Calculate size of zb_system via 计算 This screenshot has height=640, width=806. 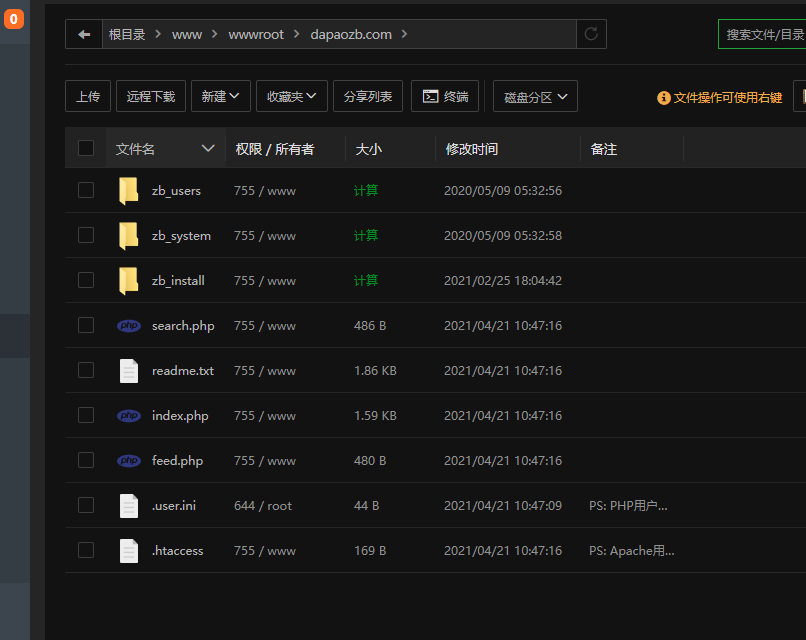pos(366,235)
